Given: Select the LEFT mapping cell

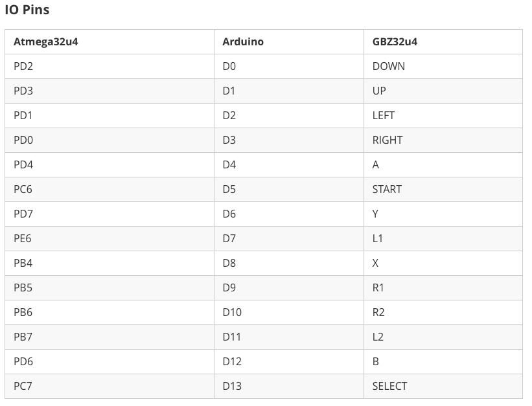Looking at the screenshot, I should coord(443,116).
